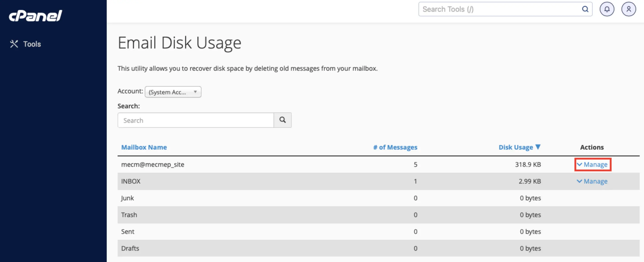Sort by # of Messages column
The height and width of the screenshot is (262, 644).
click(x=395, y=147)
